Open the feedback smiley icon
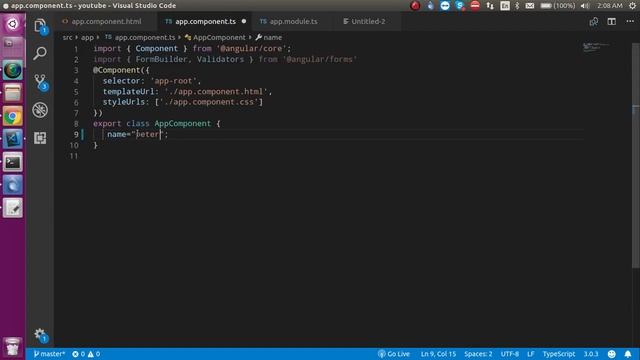 [x=611, y=354]
